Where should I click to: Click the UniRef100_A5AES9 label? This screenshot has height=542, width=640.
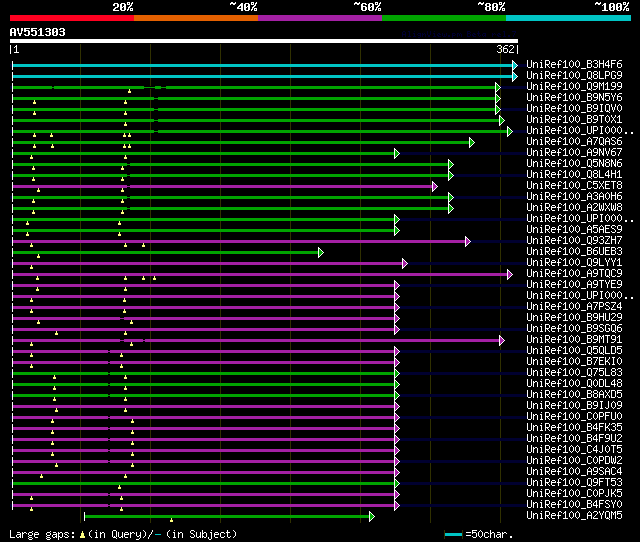coord(574,230)
